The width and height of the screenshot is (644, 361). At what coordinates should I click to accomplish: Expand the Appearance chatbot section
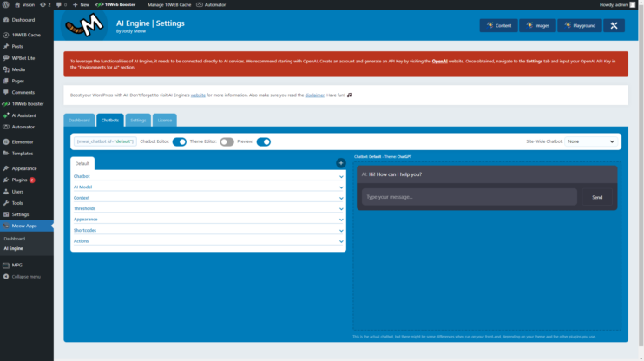208,220
